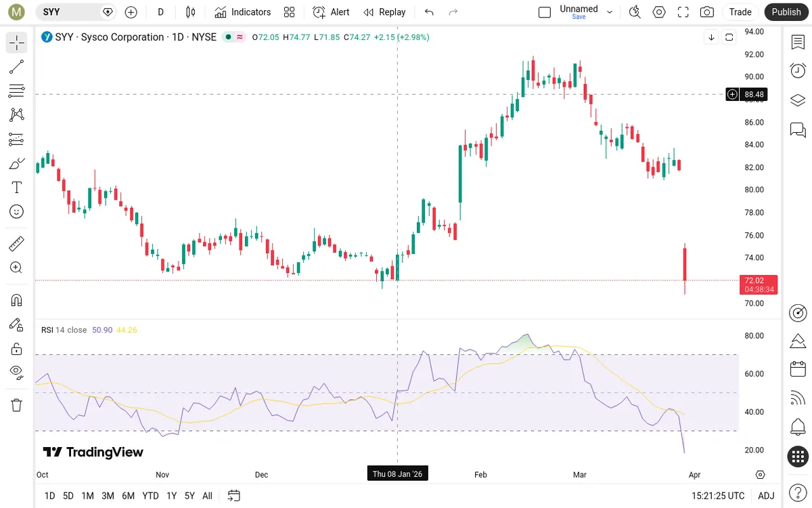Add order at 88.48 price plus

[732, 95]
